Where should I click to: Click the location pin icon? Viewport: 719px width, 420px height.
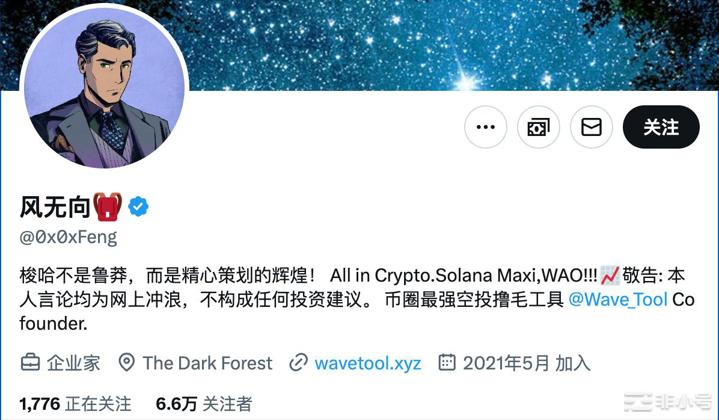(x=127, y=362)
